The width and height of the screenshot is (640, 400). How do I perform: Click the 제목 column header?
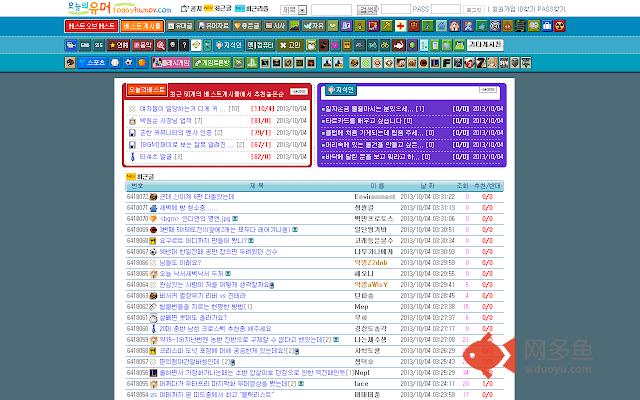point(256,186)
